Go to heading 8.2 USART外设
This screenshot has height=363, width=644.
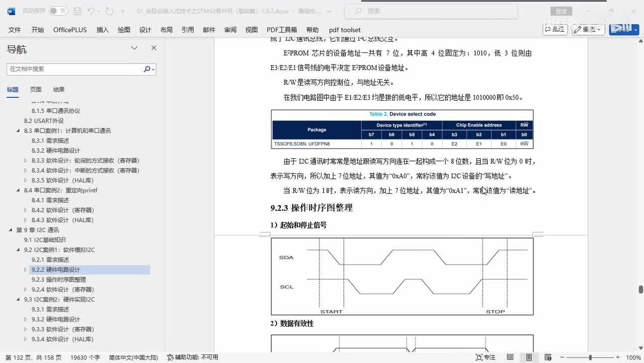pos(44,120)
